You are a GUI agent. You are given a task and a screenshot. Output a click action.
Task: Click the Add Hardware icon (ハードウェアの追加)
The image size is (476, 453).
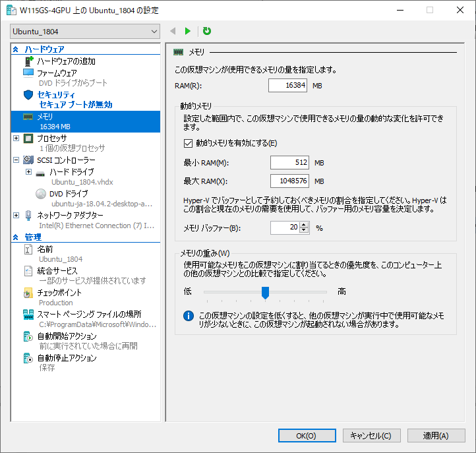click(x=28, y=61)
